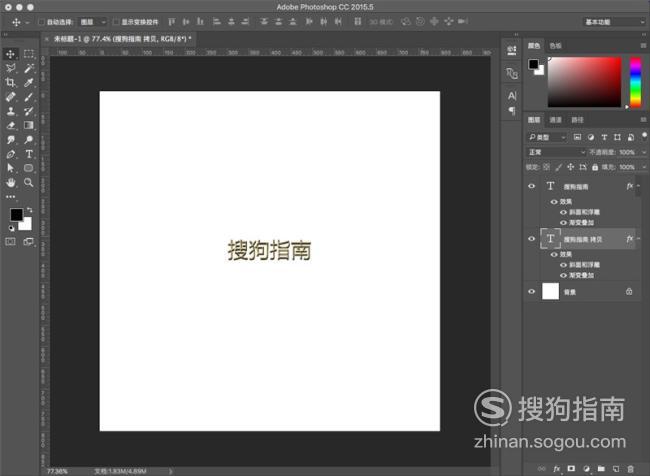Image resolution: width=650 pixels, height=476 pixels.
Task: Reset to default foreground/background colors
Action: (12, 228)
